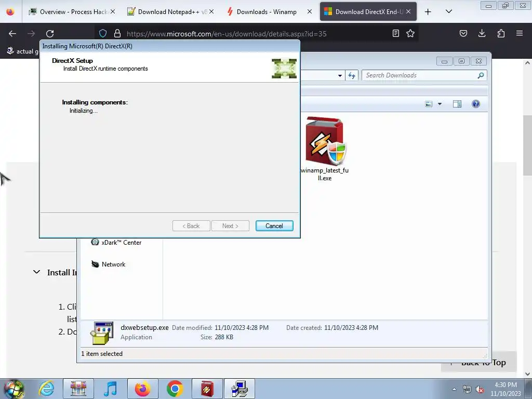Open the list all tabs dropdown
Viewport: 532px width, 399px height.
448,12
